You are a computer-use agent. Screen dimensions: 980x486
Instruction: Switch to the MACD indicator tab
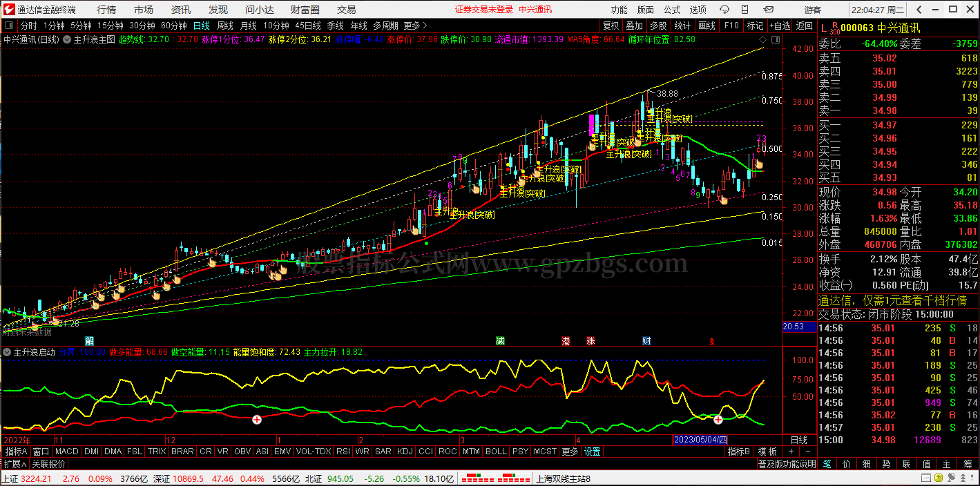tap(67, 451)
